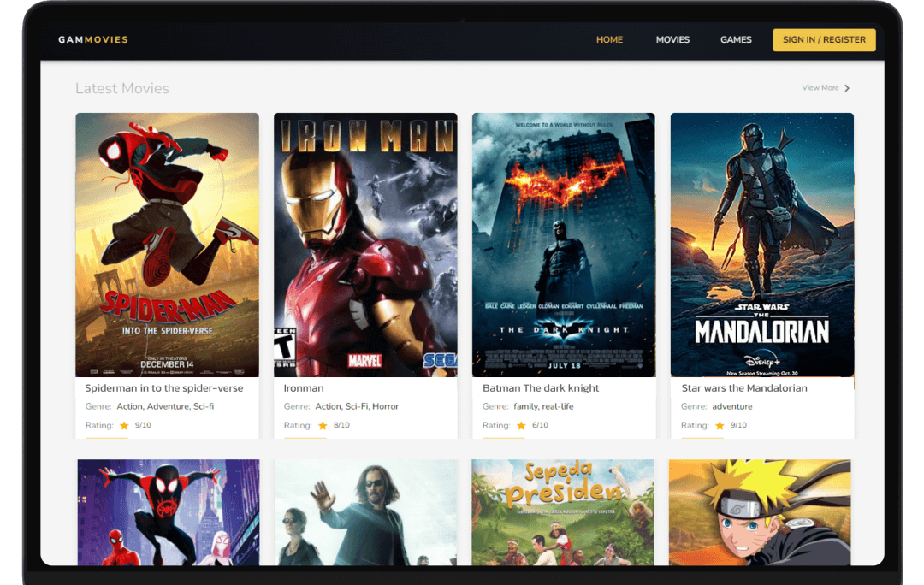Open the Spider-Man Into the Spider-Verse poster

tap(167, 245)
